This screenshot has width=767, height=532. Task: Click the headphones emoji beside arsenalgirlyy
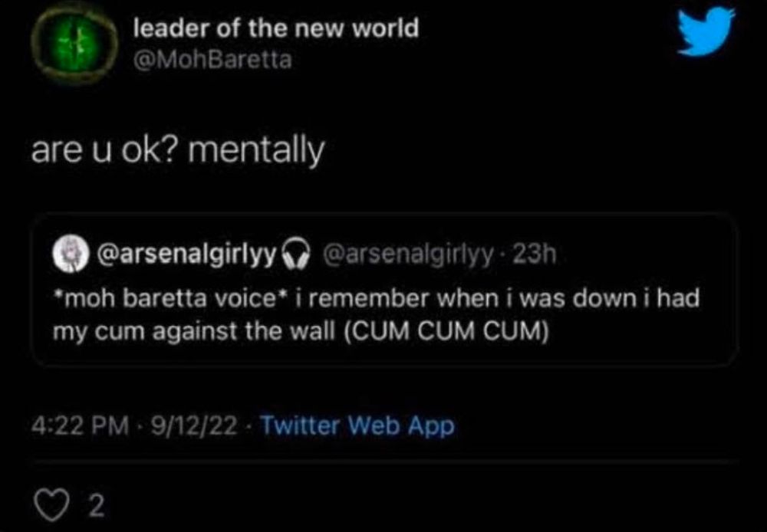coord(298,255)
